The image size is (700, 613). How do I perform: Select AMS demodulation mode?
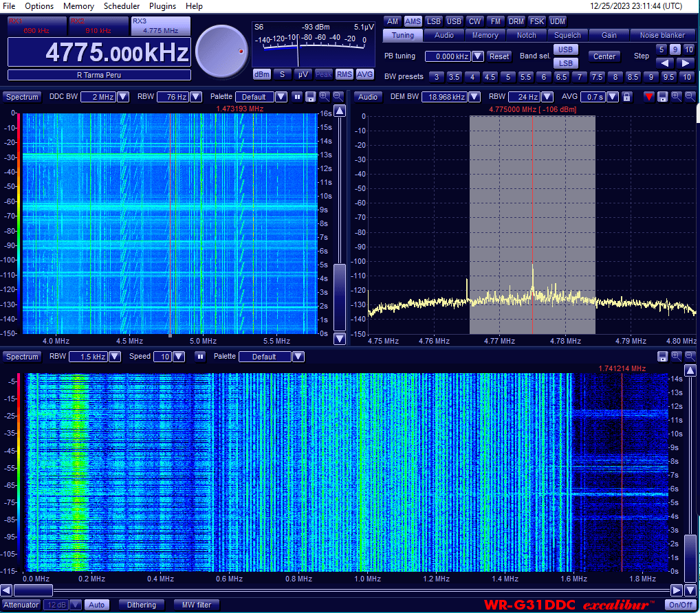click(413, 21)
